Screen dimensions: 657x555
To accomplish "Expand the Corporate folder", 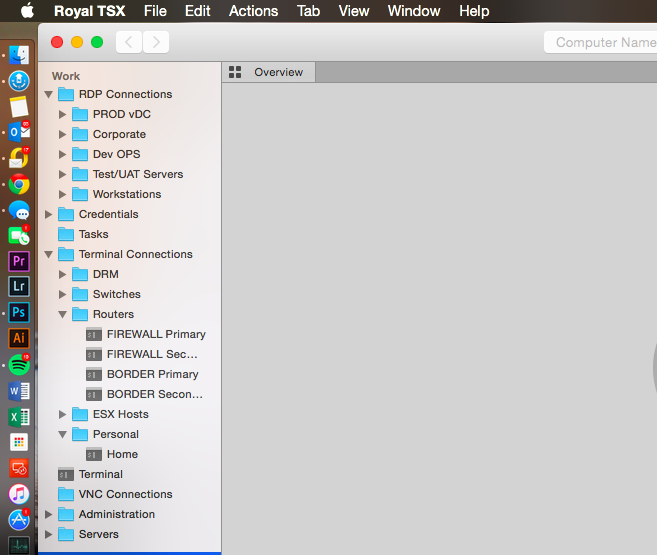I will [x=62, y=134].
